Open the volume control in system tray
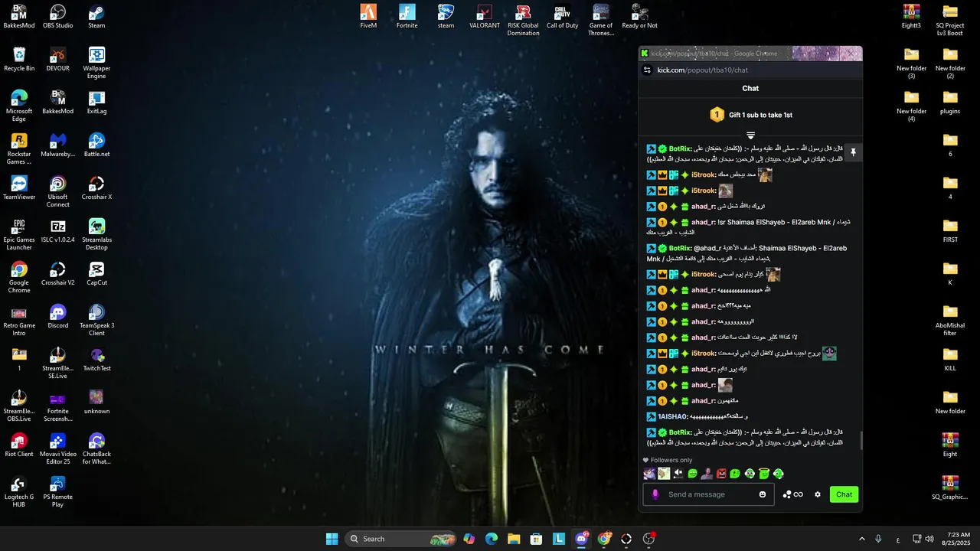 click(929, 539)
